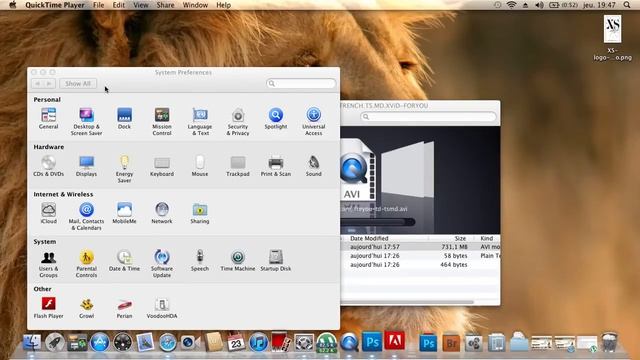640x360 pixels.
Task: Open MobileMe preferences
Action: click(124, 213)
